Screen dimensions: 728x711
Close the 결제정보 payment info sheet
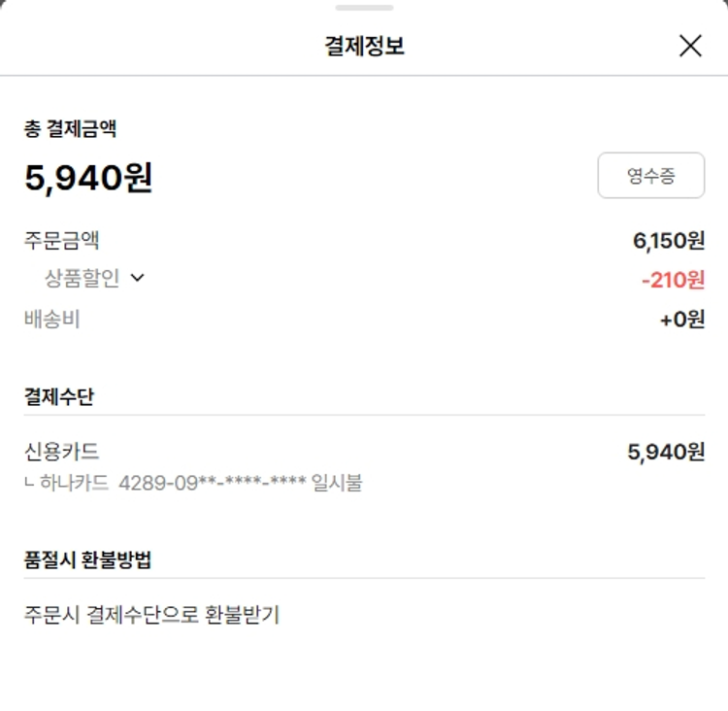click(x=690, y=46)
